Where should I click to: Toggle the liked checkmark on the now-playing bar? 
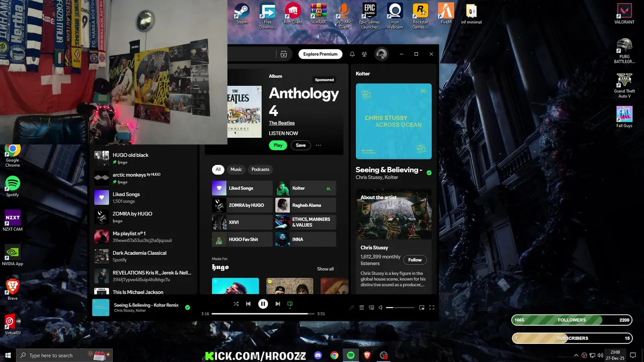[x=188, y=307]
